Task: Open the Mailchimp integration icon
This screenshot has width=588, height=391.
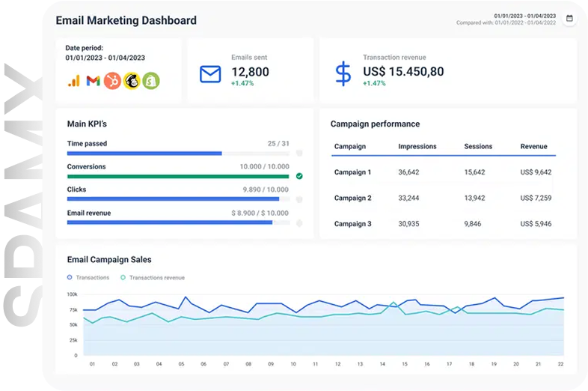Action: 132,80
